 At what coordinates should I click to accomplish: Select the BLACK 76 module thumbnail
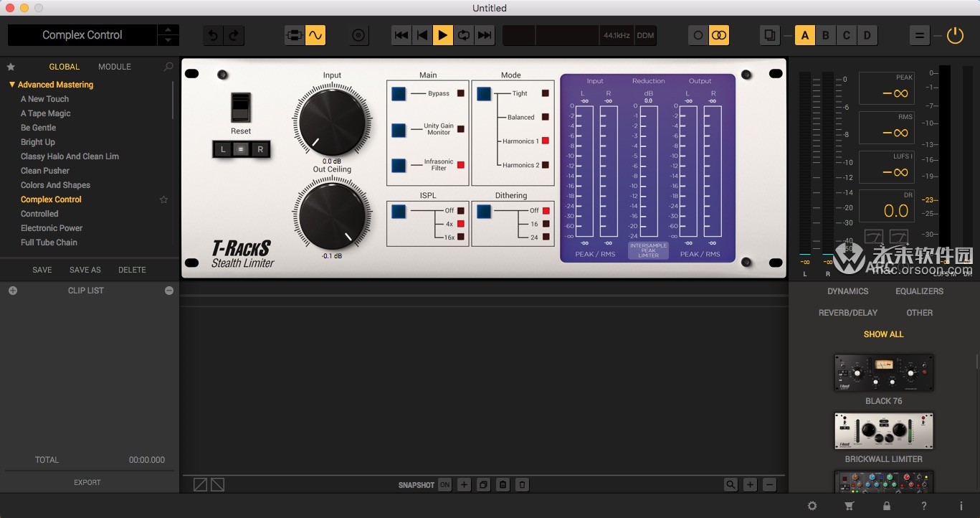(883, 372)
